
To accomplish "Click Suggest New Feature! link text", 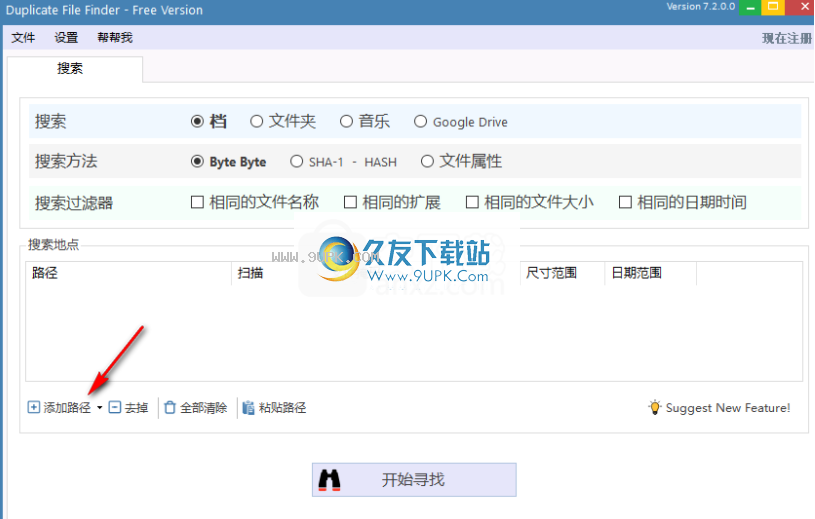I will point(728,408).
